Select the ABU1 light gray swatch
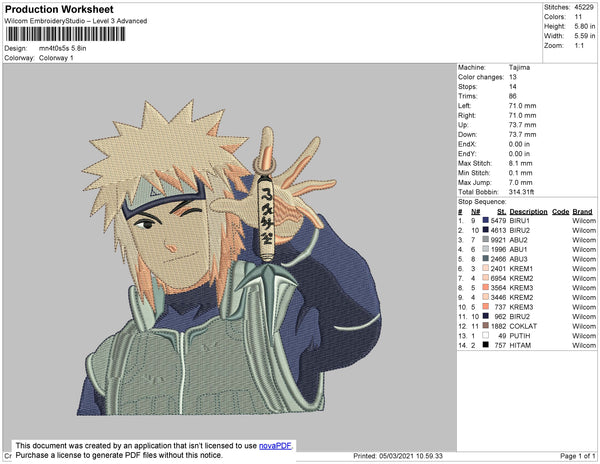The image size is (600, 464). pos(486,249)
